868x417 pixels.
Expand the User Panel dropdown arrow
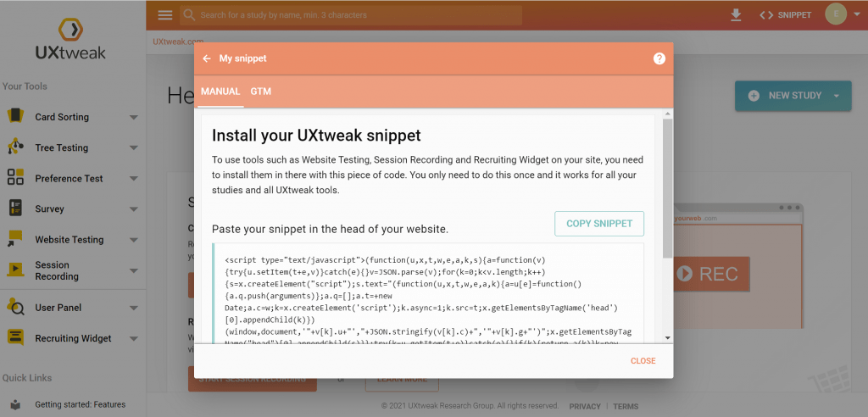pyautogui.click(x=133, y=308)
